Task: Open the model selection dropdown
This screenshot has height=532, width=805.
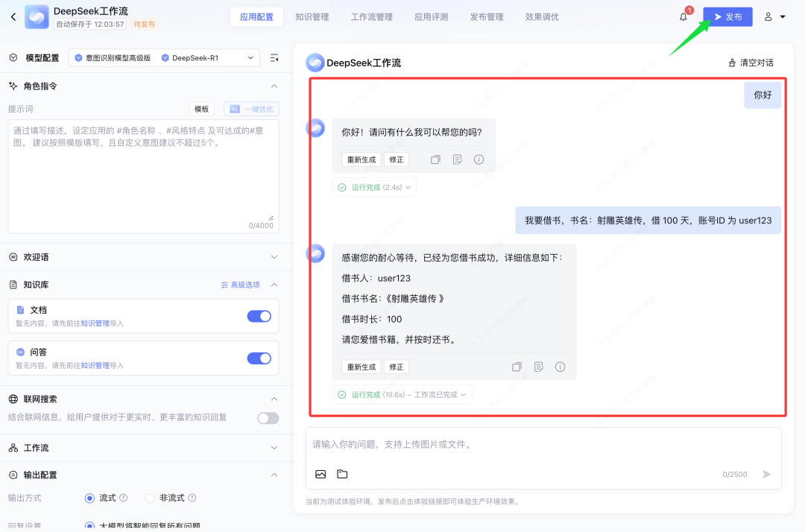Action: (x=164, y=58)
